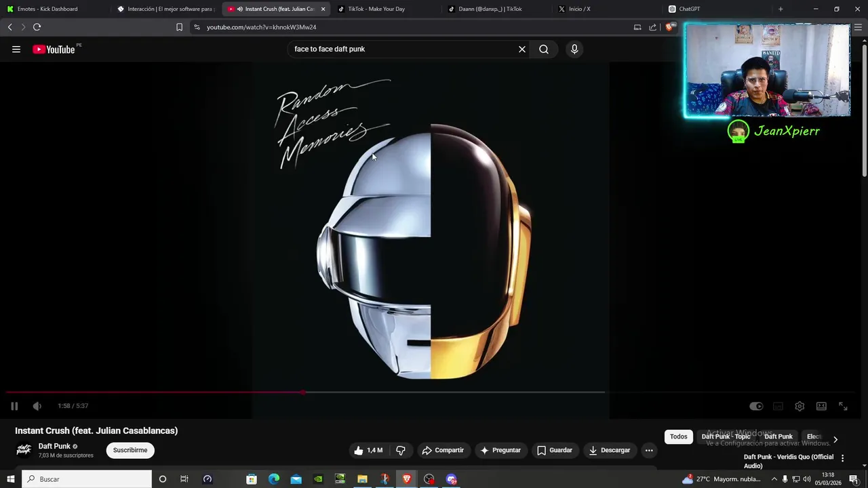Save video with Guardar

(x=555, y=450)
